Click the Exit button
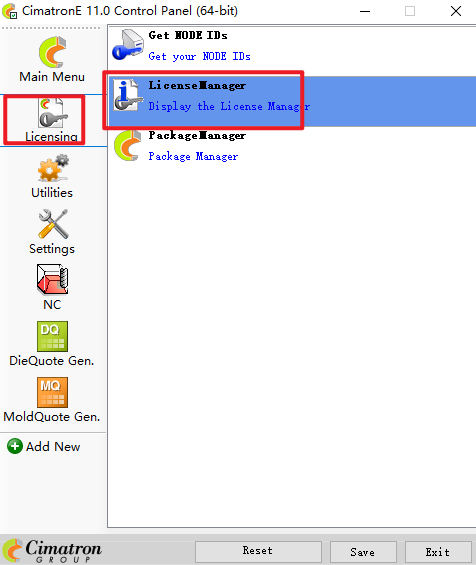This screenshot has height=565, width=476. tap(438, 551)
